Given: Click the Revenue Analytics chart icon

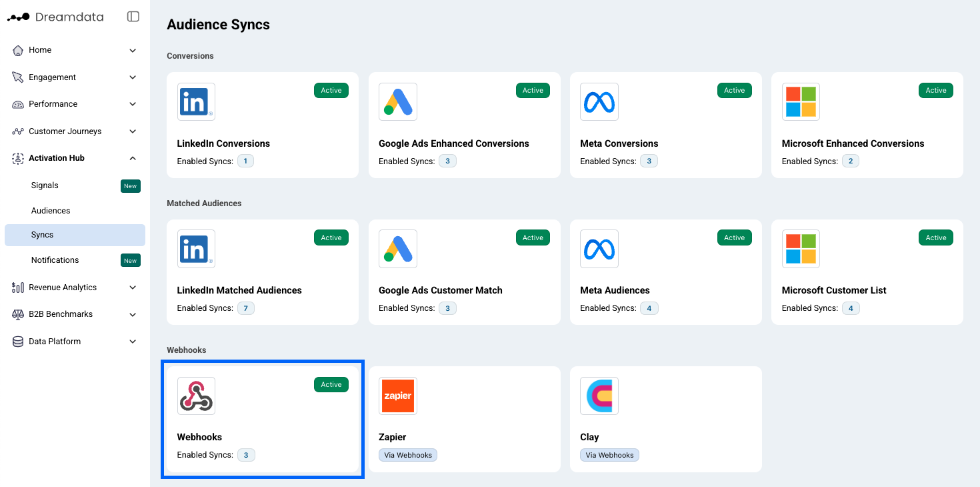Looking at the screenshot, I should [x=18, y=288].
